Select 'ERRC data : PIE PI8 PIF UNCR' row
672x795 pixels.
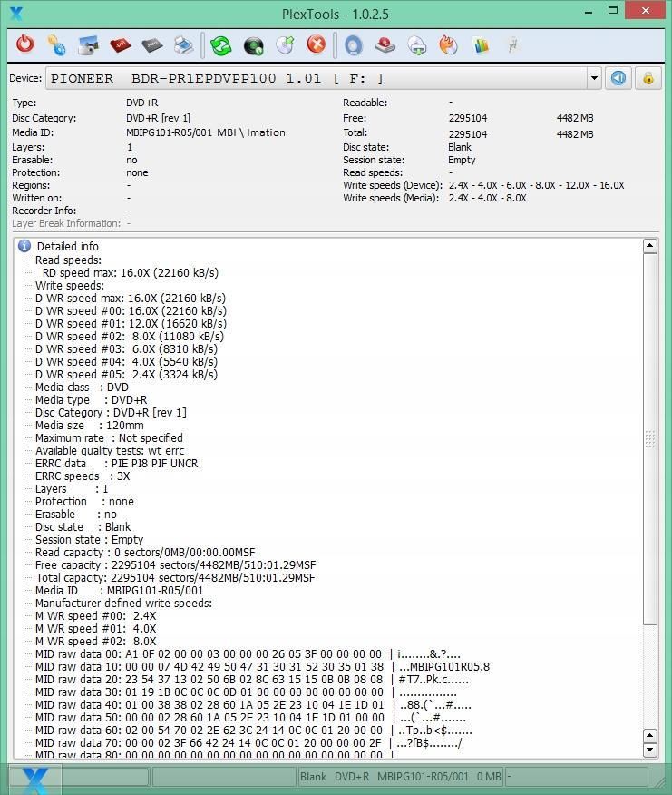[x=117, y=464]
